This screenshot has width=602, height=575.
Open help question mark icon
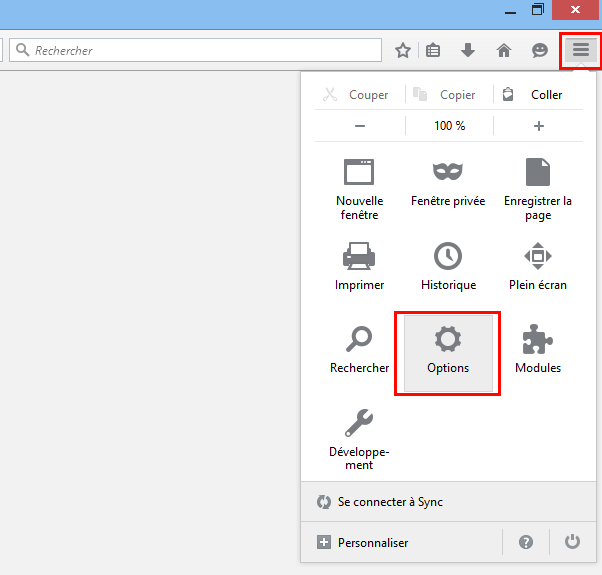[x=526, y=542]
